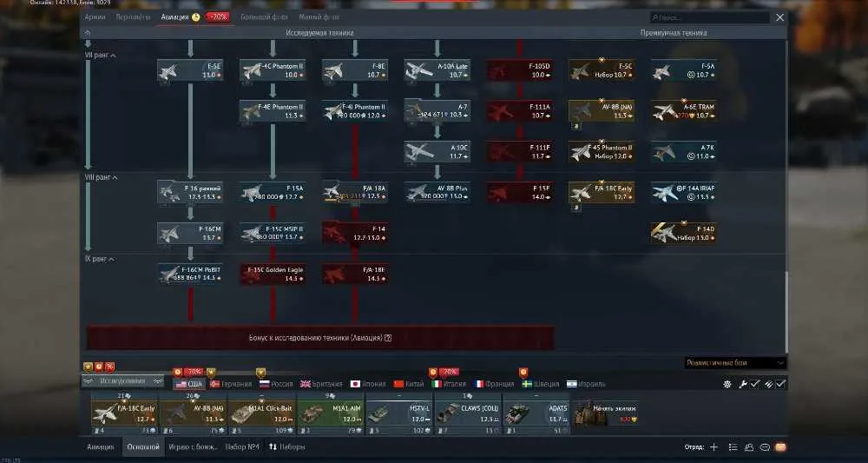
Task: Select the F-8E aircraft card
Action: click(x=355, y=70)
